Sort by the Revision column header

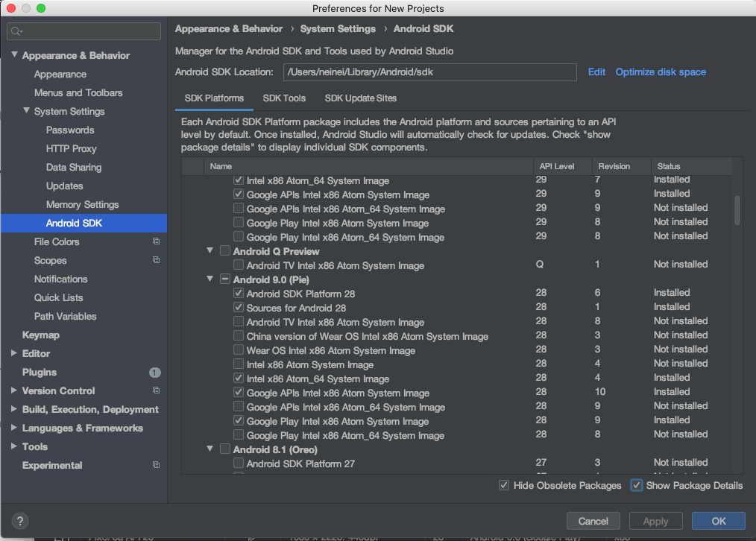point(622,166)
